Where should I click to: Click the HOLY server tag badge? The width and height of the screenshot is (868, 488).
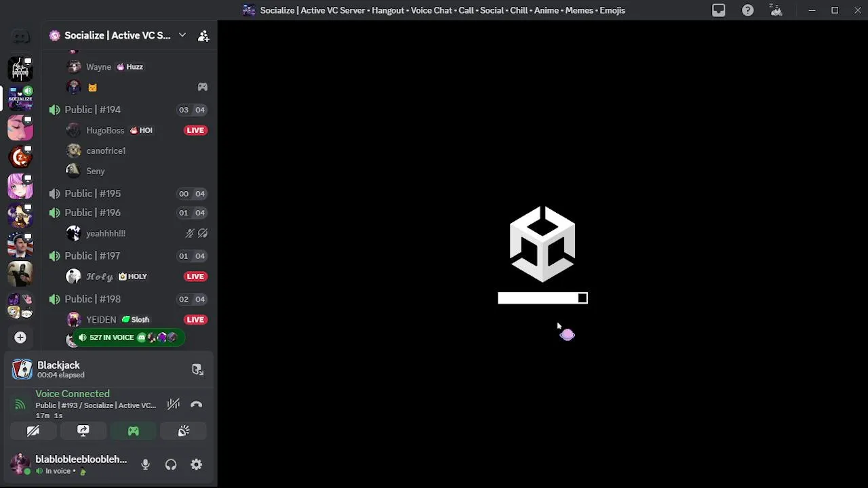click(x=133, y=277)
